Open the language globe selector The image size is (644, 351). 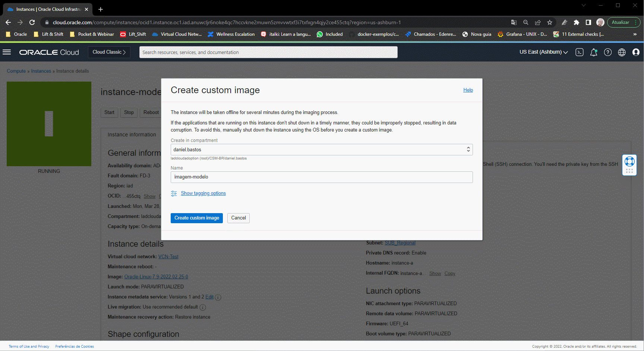[622, 52]
